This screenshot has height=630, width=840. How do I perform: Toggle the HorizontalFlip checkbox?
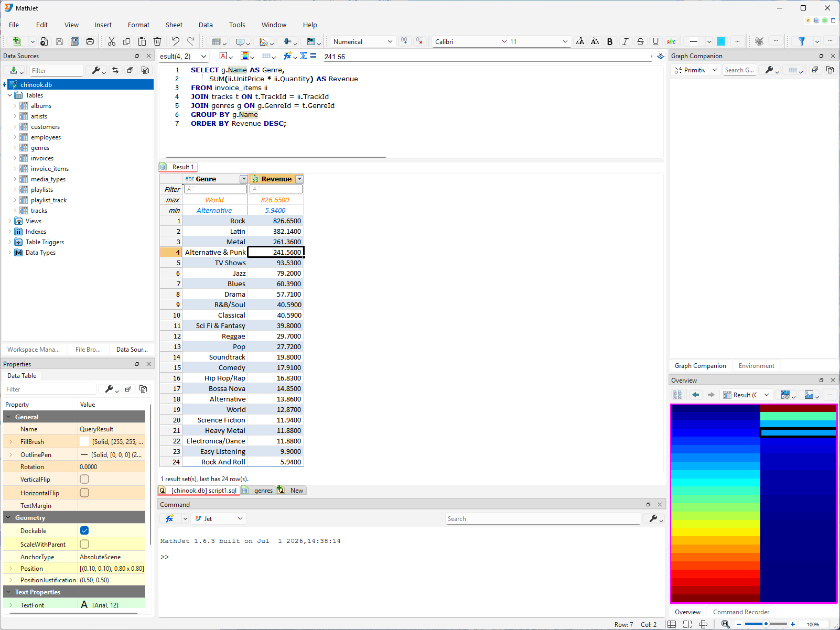point(84,493)
